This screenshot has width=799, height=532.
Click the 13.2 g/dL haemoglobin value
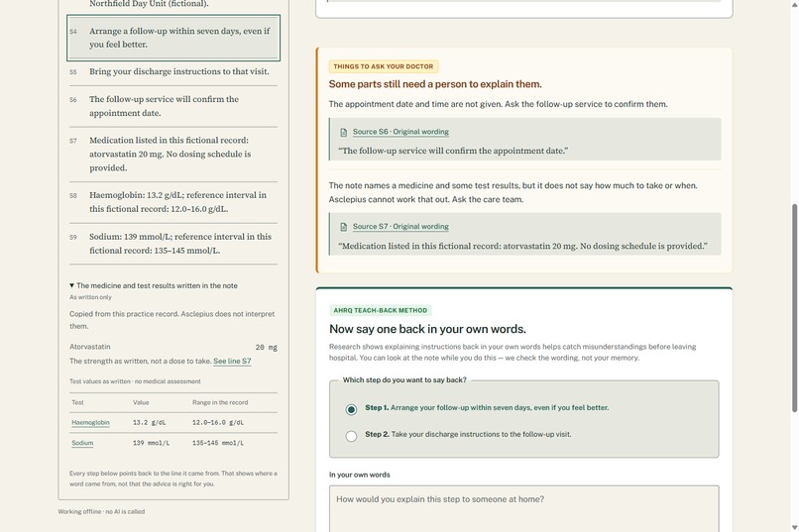pos(149,423)
